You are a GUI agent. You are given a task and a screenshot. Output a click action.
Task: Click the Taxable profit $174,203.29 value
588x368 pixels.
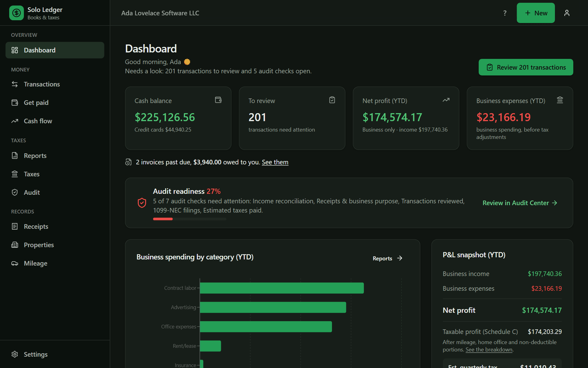[x=545, y=332]
